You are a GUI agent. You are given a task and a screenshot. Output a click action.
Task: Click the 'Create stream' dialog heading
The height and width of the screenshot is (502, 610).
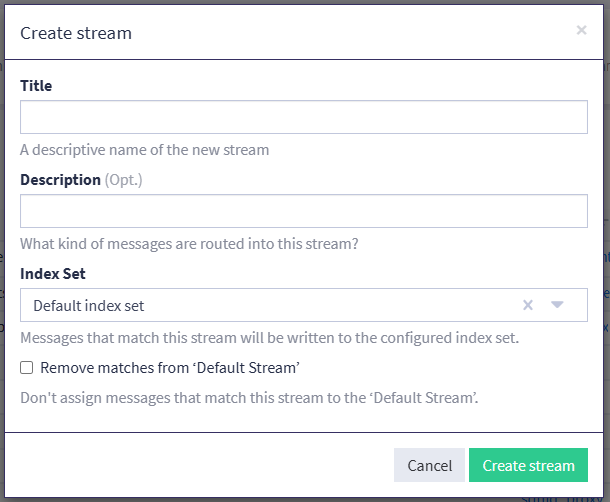point(76,33)
